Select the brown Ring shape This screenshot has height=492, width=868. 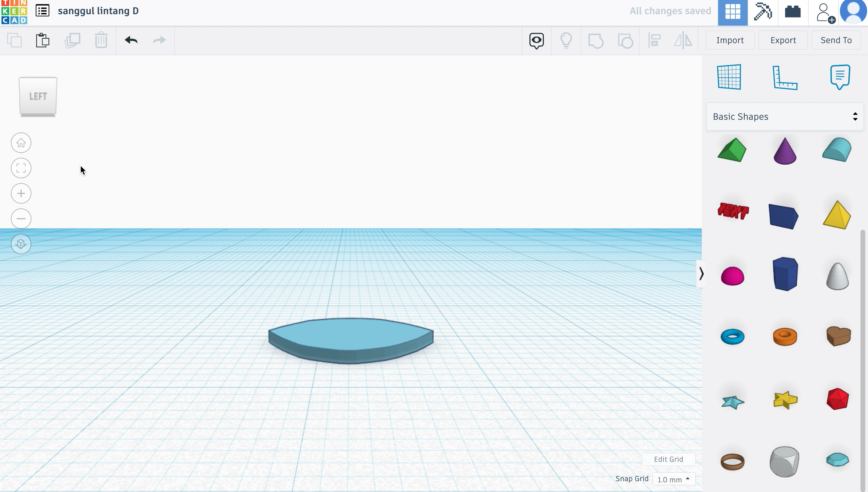tap(732, 462)
